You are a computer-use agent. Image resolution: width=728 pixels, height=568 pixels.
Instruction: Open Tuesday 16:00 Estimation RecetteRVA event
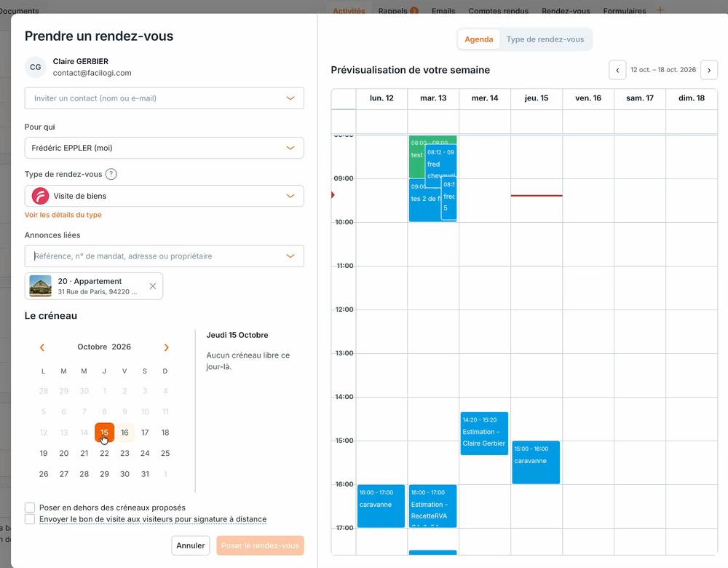[x=432, y=506]
